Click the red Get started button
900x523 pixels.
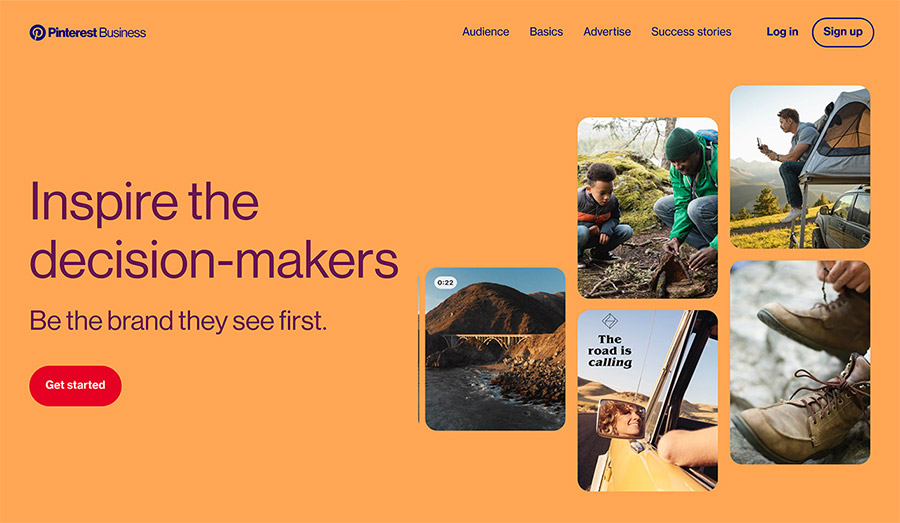[x=75, y=385]
